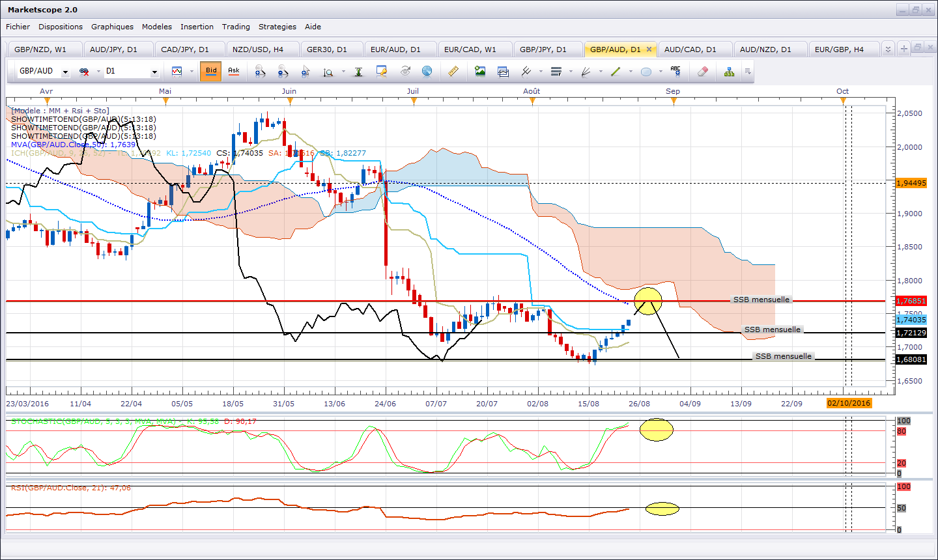Click the yellow ellipse on stochastic panel
This screenshot has width=938, height=560.
[656, 430]
